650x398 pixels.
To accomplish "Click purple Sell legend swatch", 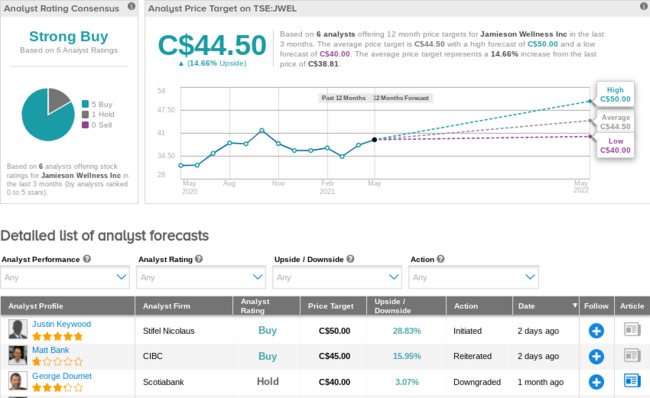I will click(x=85, y=125).
